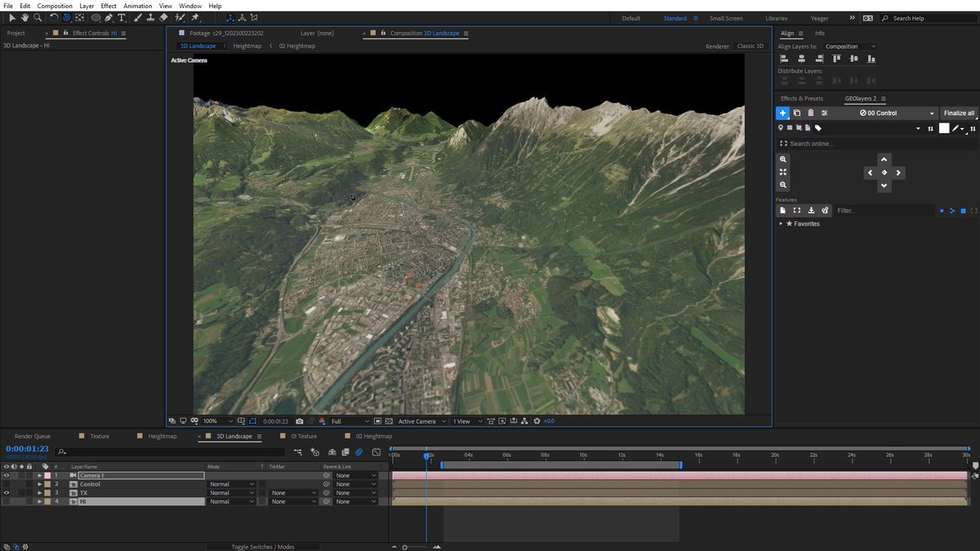
Task: Click the white color swatch in GEOlayers
Action: (x=944, y=128)
